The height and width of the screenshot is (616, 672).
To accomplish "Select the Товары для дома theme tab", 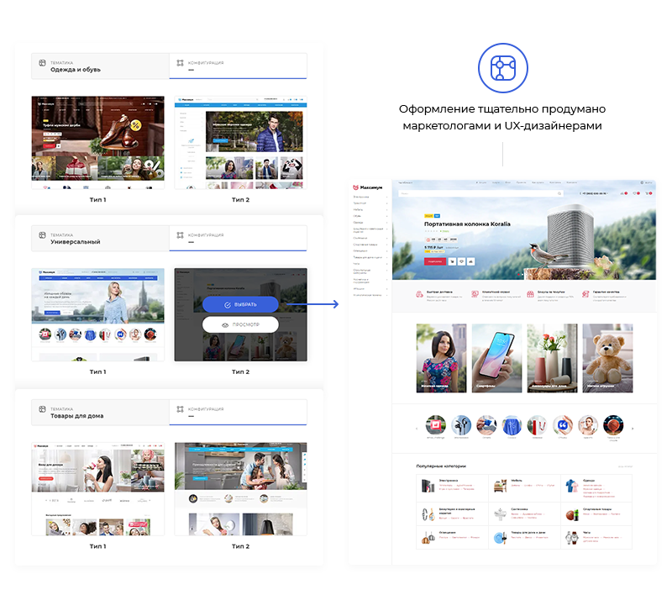I will [x=100, y=412].
